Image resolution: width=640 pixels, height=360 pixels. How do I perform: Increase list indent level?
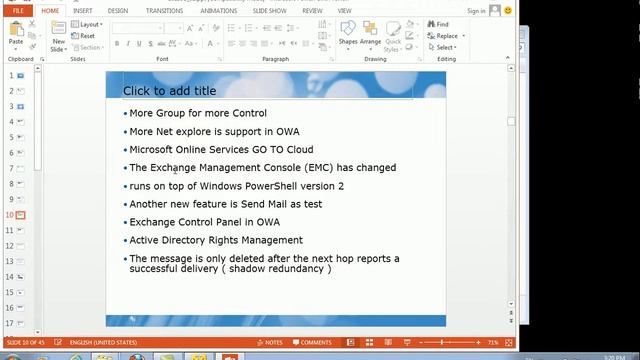278,28
